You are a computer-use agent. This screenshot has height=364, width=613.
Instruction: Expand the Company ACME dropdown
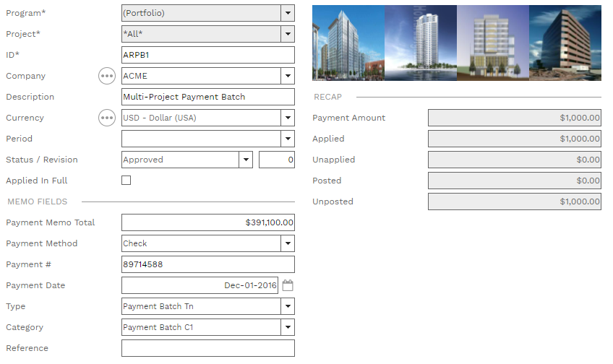(x=288, y=76)
